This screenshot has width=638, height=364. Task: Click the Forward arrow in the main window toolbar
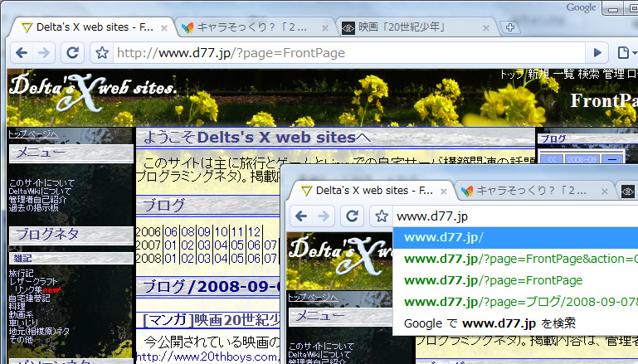pyautogui.click(x=43, y=52)
